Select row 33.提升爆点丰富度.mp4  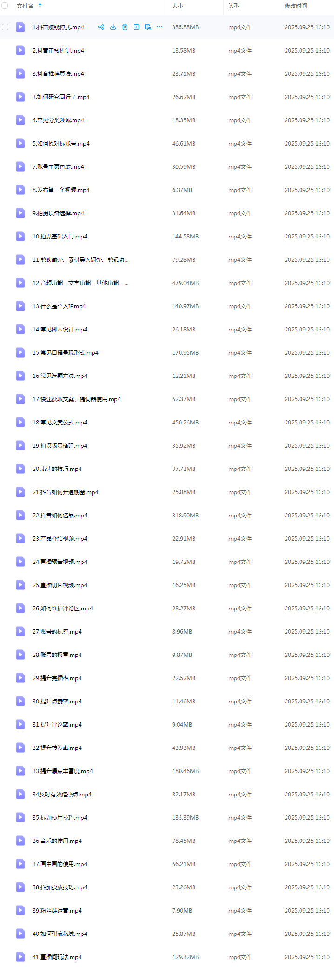167,771
